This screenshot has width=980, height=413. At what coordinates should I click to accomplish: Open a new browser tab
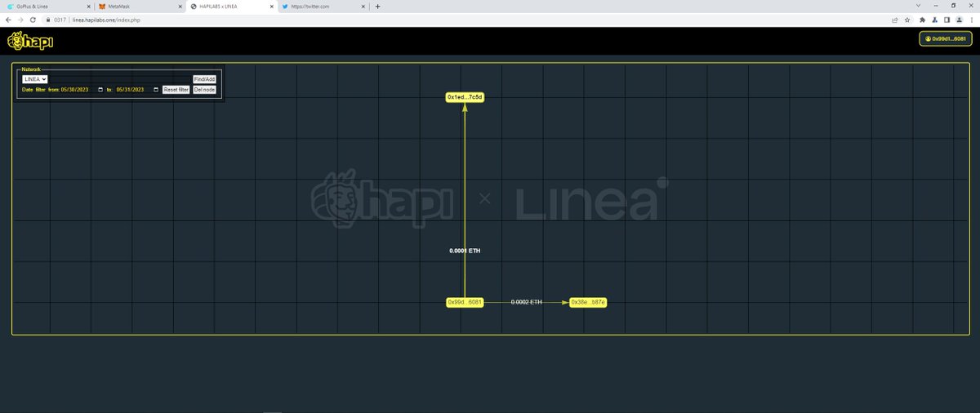tap(377, 6)
